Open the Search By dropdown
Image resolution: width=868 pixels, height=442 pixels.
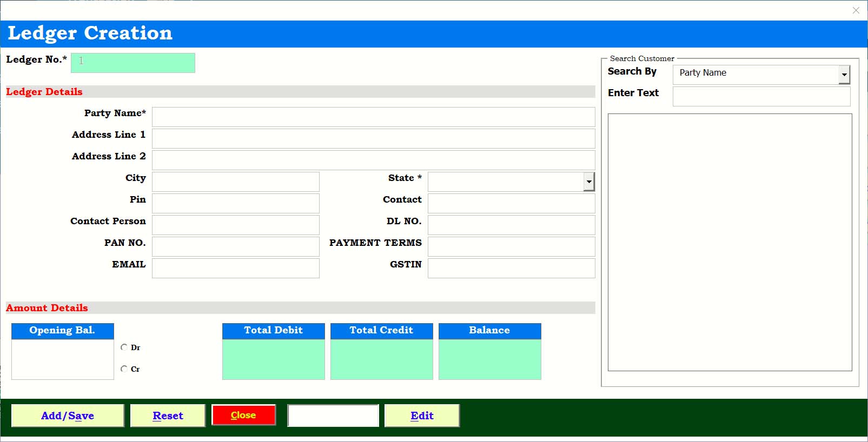point(844,75)
